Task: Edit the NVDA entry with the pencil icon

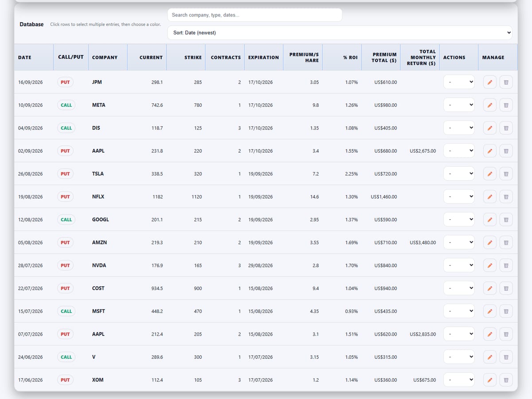Action: point(489,266)
